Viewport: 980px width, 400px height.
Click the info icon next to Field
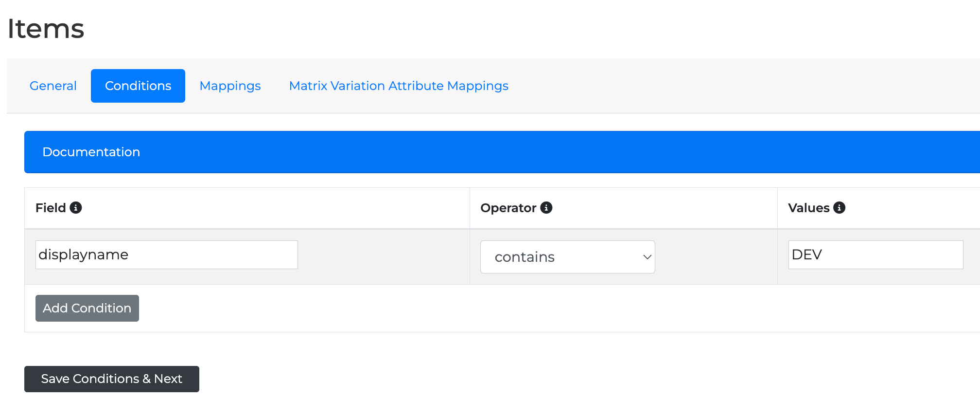point(76,208)
